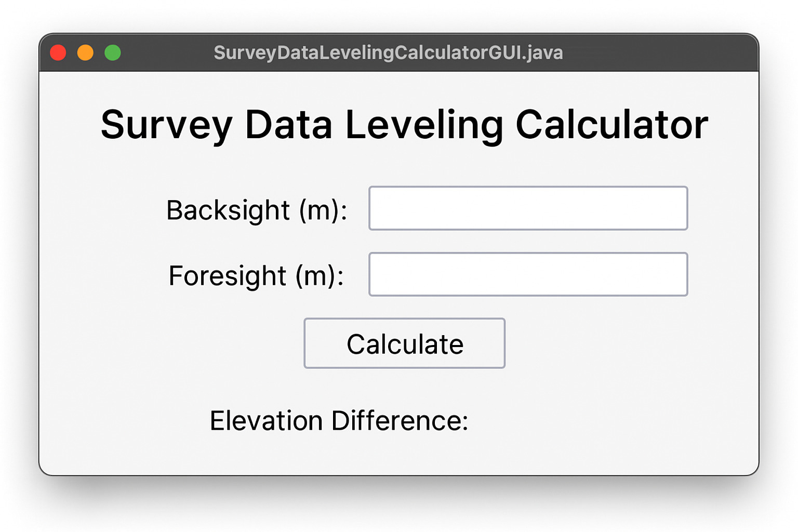Close the SurveyDataLevelingCalculatorGUI window with red button
Viewport: 798px width, 532px height.
[x=58, y=52]
